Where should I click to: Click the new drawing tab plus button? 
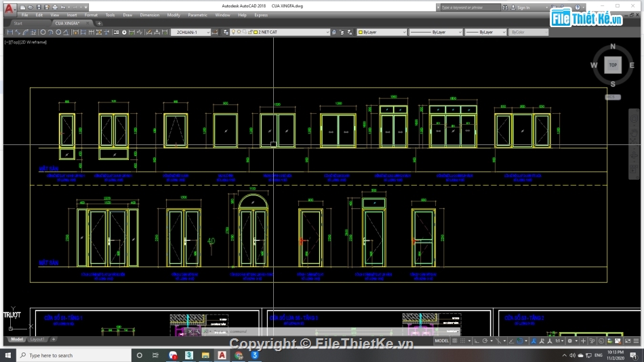pyautogui.click(x=99, y=24)
